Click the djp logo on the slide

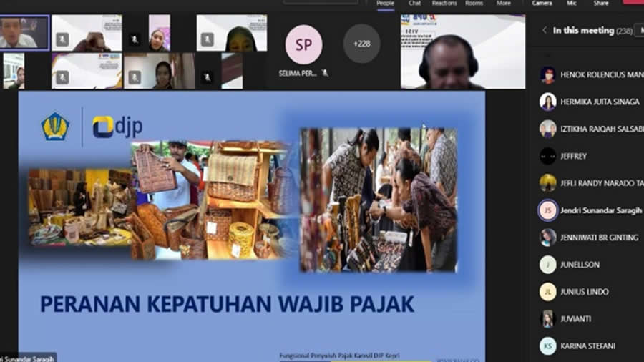(117, 127)
